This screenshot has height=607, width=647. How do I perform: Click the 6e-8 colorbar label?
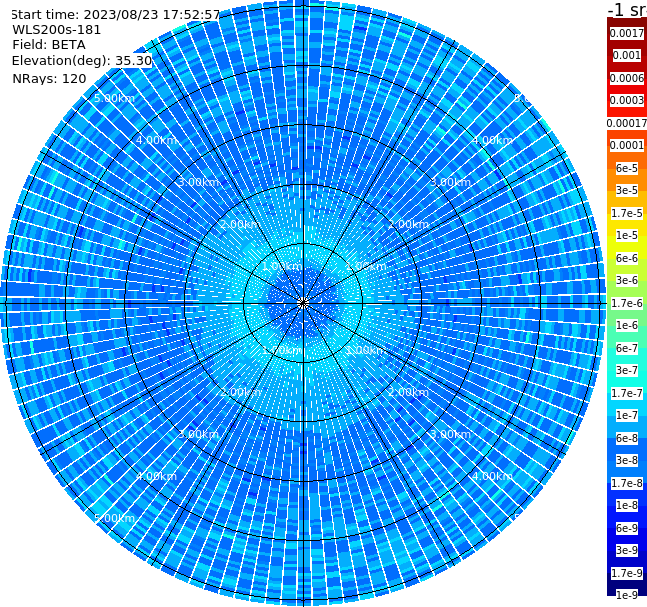(627, 438)
